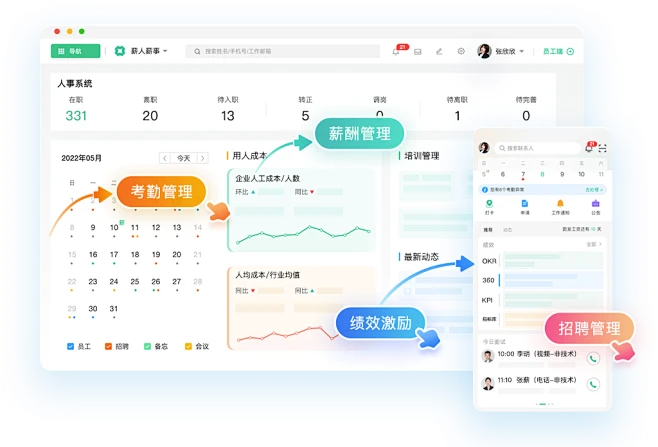Open the scan QR icon in mobile panel
The width and height of the screenshot is (658, 447).
coord(603,148)
